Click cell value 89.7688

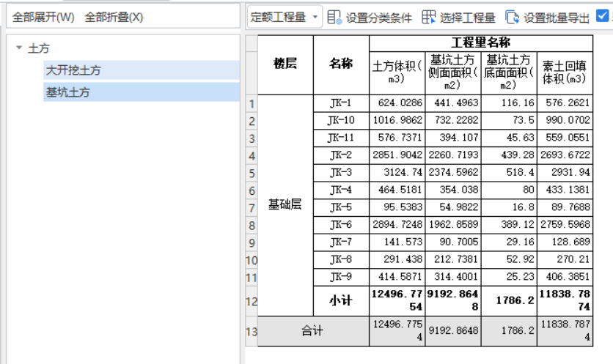click(565, 207)
